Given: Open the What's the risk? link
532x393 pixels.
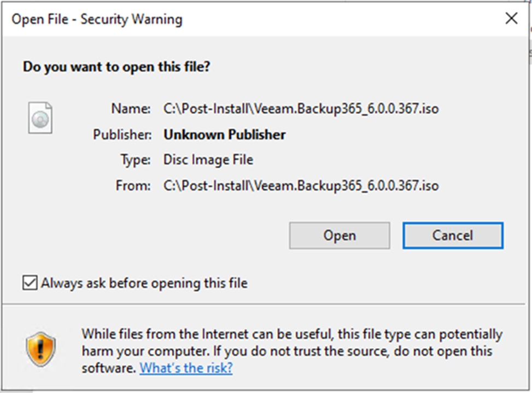Looking at the screenshot, I should click(x=186, y=368).
